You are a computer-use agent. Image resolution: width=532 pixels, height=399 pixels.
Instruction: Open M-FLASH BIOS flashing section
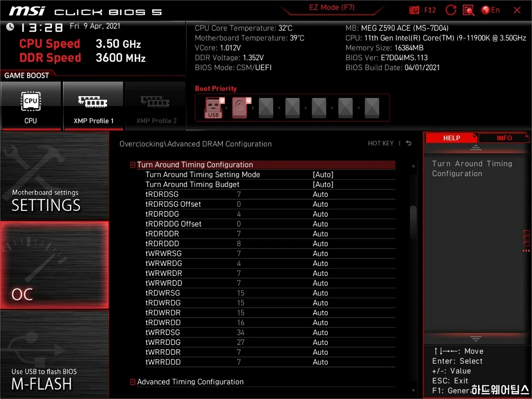point(55,354)
